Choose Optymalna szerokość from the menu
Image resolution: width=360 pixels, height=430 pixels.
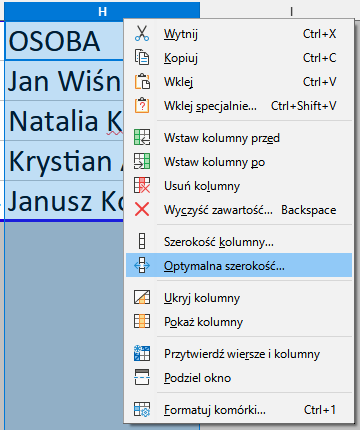(x=239, y=265)
